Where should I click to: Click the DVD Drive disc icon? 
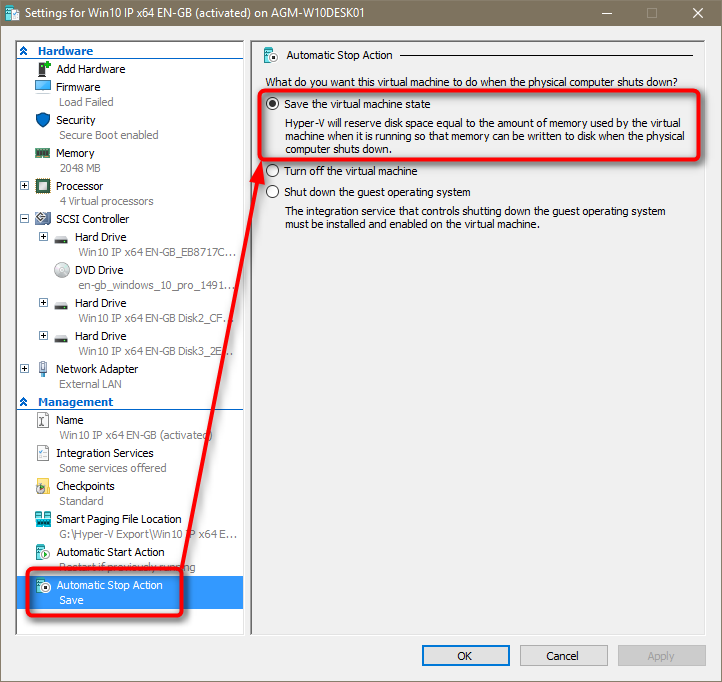point(62,270)
